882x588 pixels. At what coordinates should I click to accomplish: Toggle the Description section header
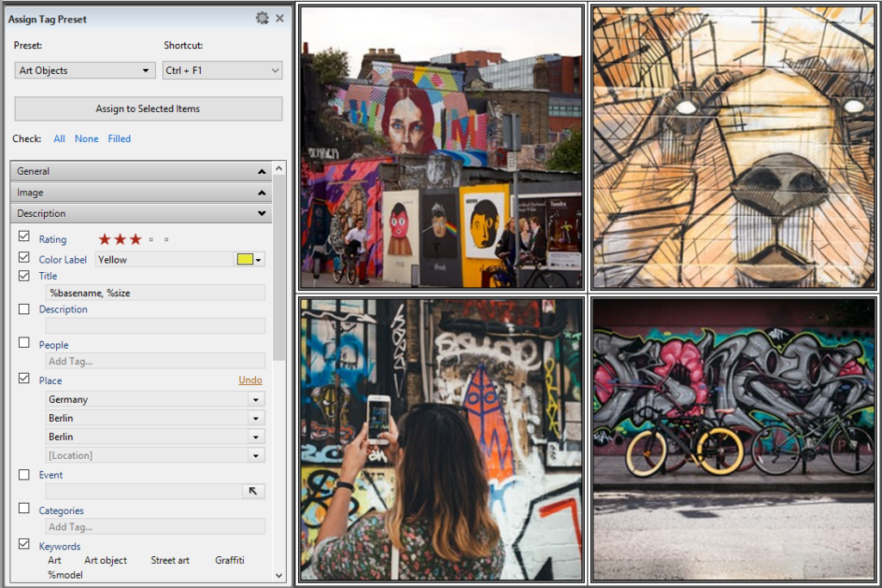140,214
